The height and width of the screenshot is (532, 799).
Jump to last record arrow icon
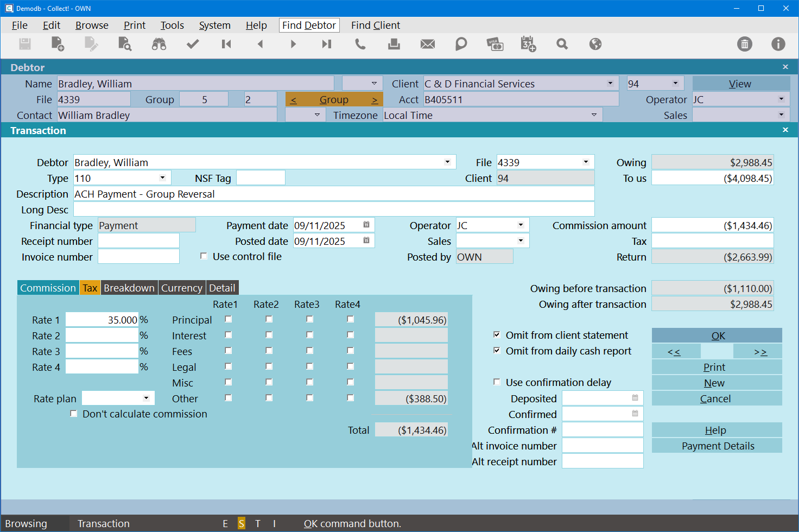326,45
